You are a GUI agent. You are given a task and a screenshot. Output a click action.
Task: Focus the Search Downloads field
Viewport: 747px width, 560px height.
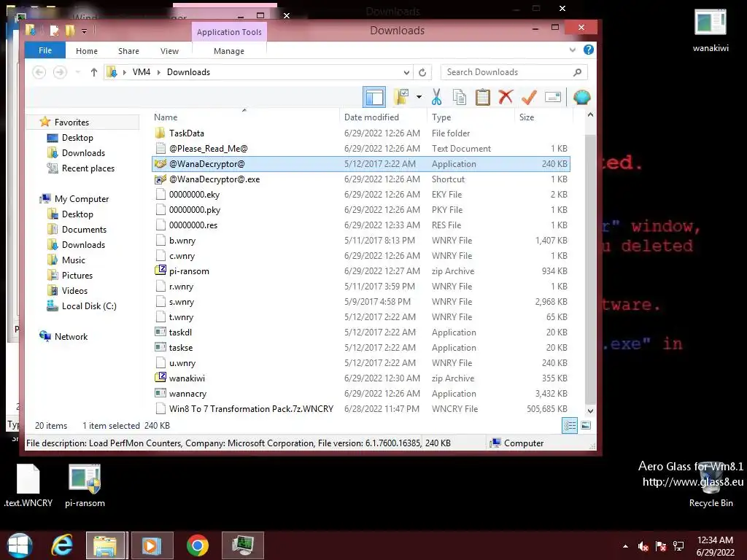click(514, 72)
